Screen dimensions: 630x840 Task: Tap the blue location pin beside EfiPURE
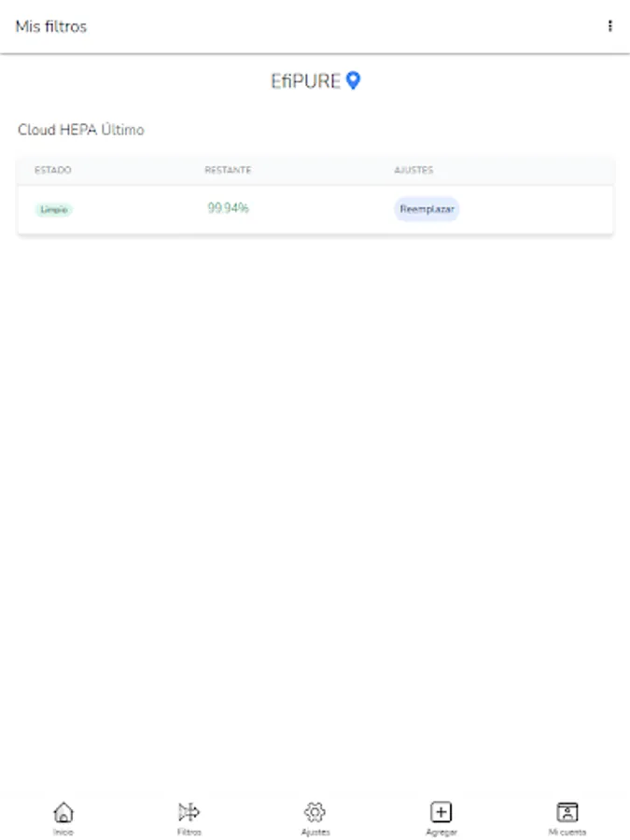pos(353,80)
